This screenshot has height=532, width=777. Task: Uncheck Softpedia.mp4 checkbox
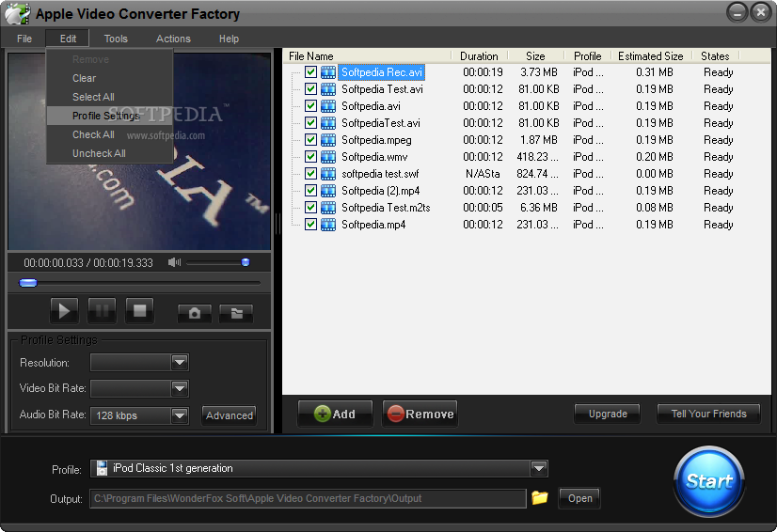click(310, 225)
